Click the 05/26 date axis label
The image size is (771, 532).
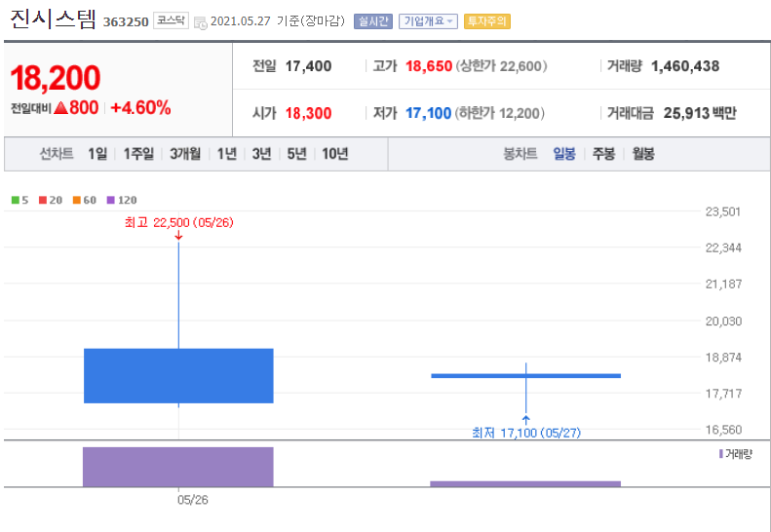pos(193,500)
